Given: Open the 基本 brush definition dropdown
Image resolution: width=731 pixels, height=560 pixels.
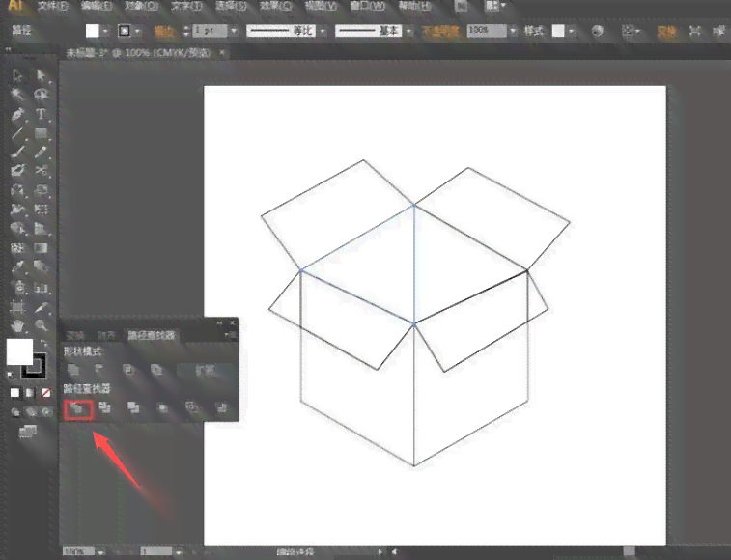Looking at the screenshot, I should (408, 31).
